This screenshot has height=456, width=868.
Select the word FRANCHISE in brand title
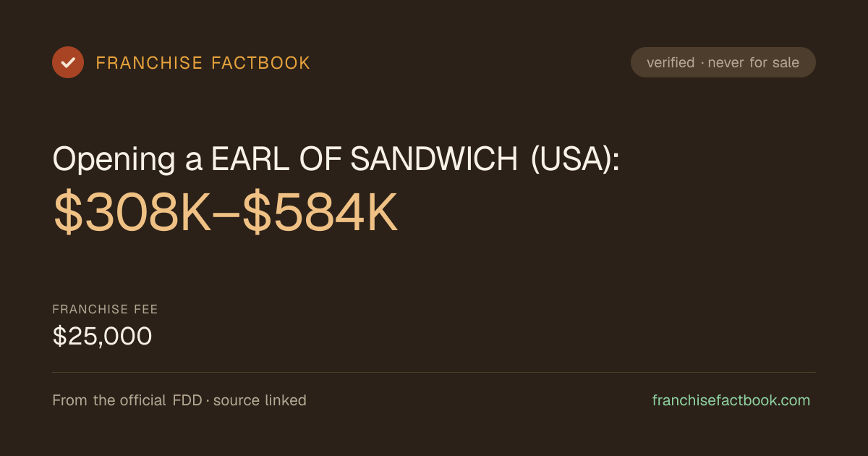(149, 63)
